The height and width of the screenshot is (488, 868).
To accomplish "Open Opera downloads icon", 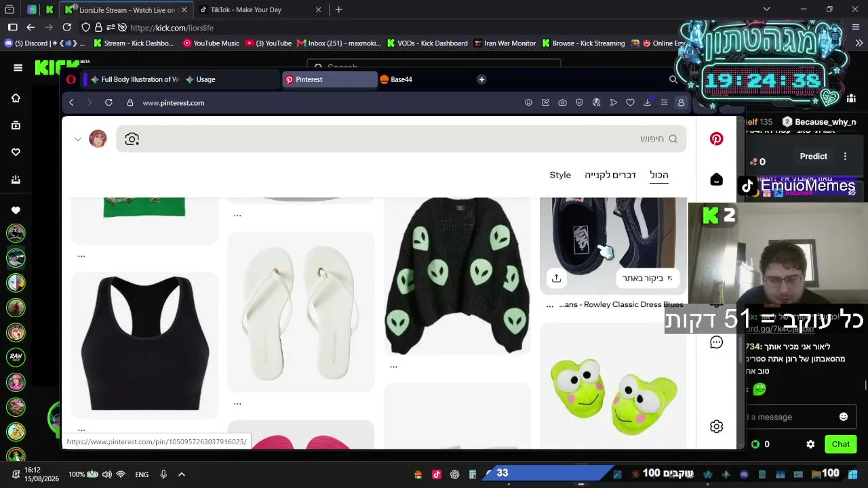I will click(647, 102).
